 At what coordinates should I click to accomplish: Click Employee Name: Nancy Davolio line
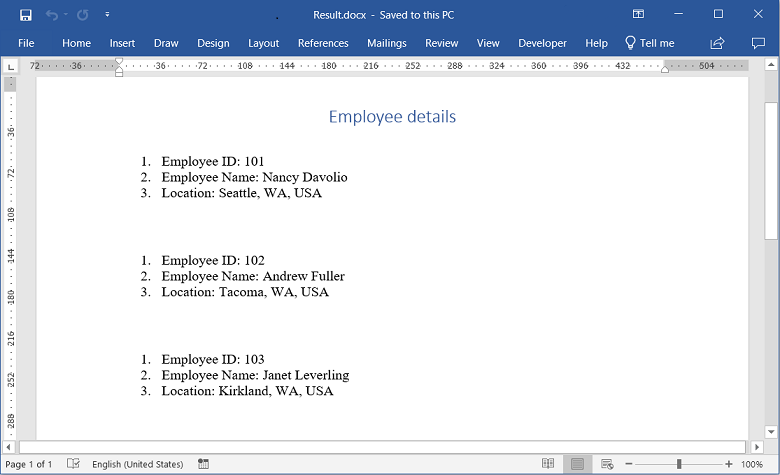click(x=254, y=177)
